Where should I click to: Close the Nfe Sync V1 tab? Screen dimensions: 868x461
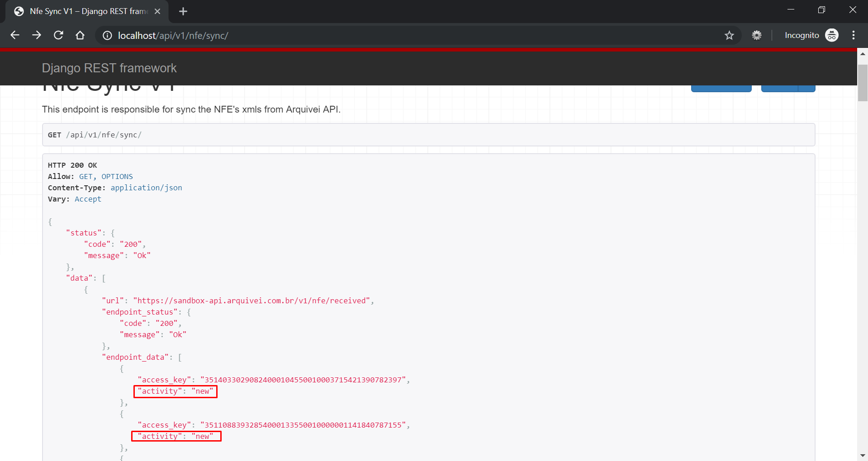click(x=157, y=11)
